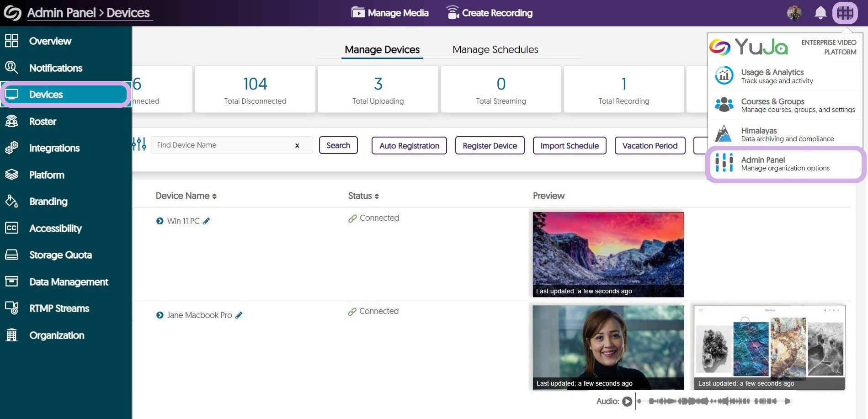Play the audio preview
Image resolution: width=868 pixels, height=419 pixels.
[x=627, y=402]
